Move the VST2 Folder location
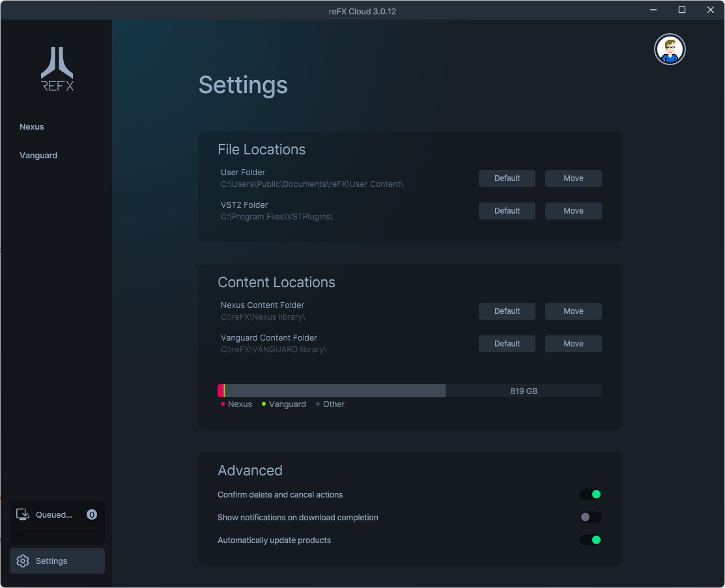Screen dimensions: 725x588 pos(573,211)
